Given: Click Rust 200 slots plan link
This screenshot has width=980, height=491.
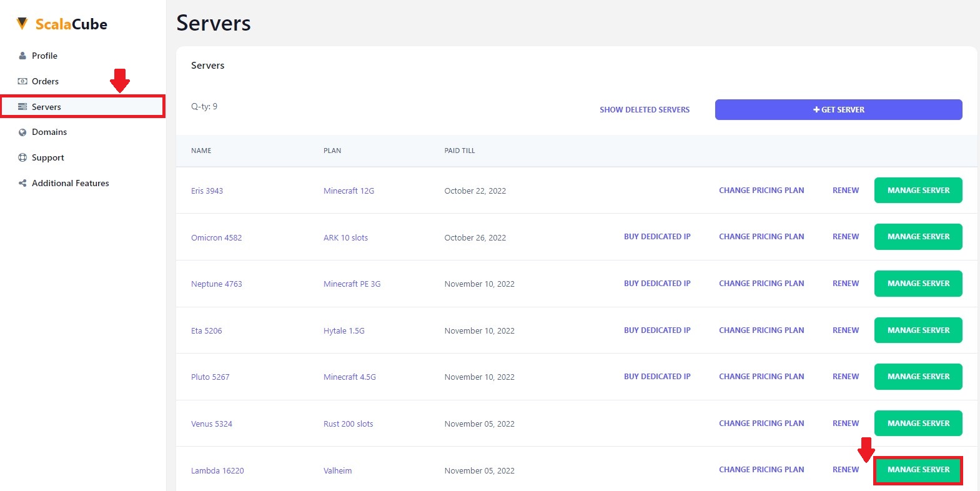Looking at the screenshot, I should [x=348, y=424].
